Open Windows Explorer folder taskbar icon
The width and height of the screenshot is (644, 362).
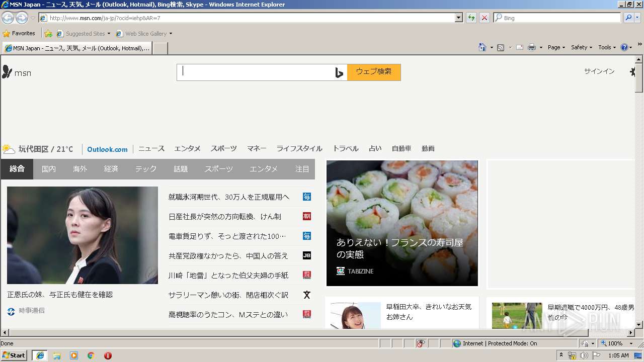pos(57,355)
